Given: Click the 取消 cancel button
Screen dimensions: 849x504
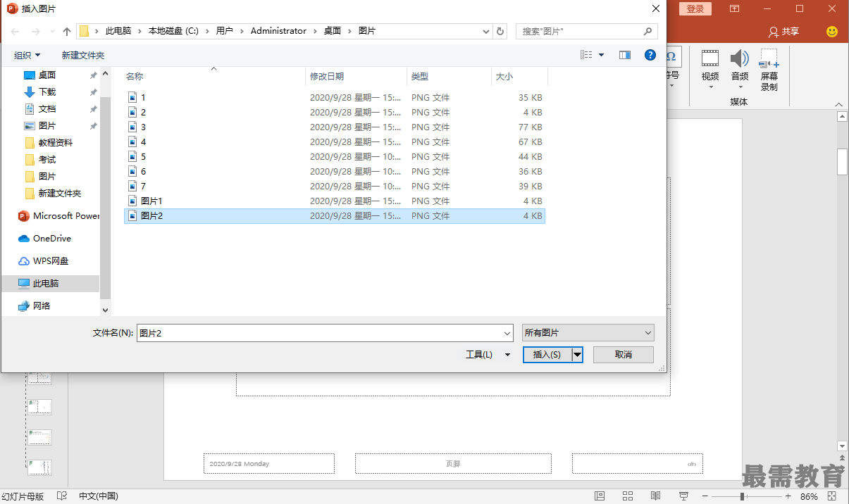Looking at the screenshot, I should pyautogui.click(x=624, y=355).
